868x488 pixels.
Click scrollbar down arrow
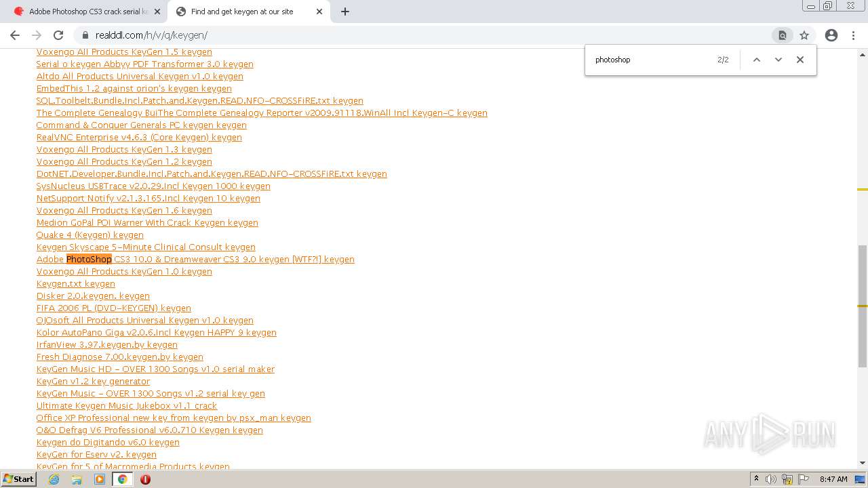point(863,463)
